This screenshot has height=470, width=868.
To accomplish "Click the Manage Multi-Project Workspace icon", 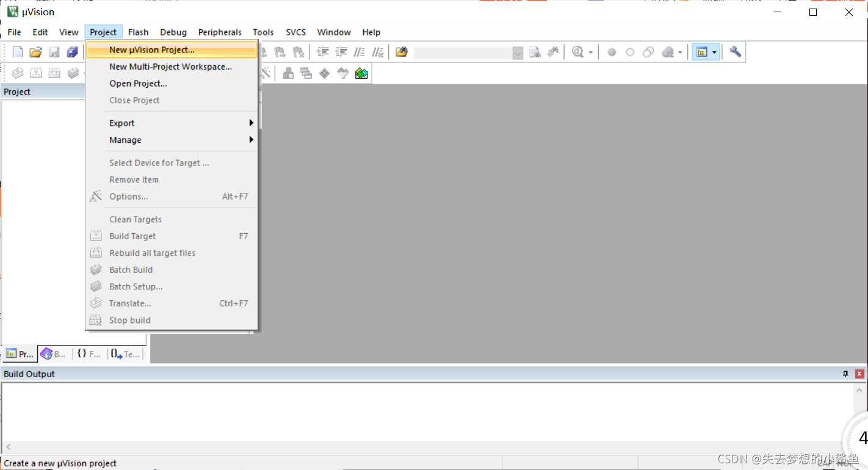I will click(306, 74).
